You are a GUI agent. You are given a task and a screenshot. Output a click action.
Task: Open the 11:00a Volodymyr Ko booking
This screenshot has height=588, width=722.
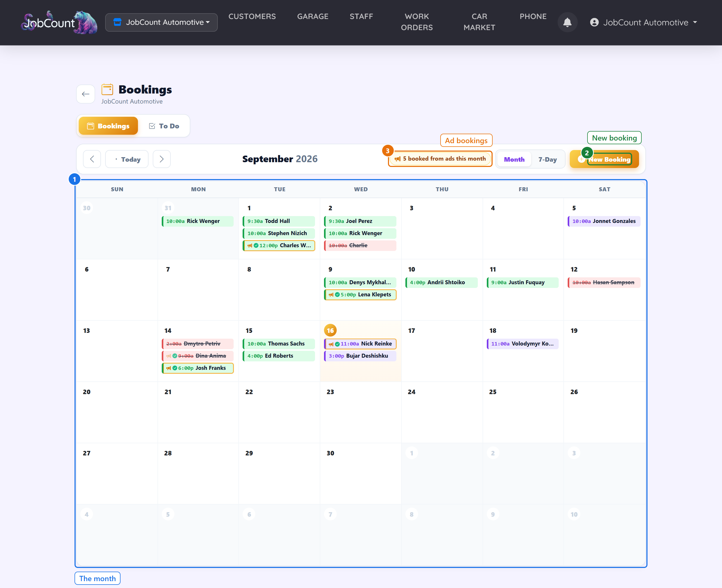[x=523, y=344]
